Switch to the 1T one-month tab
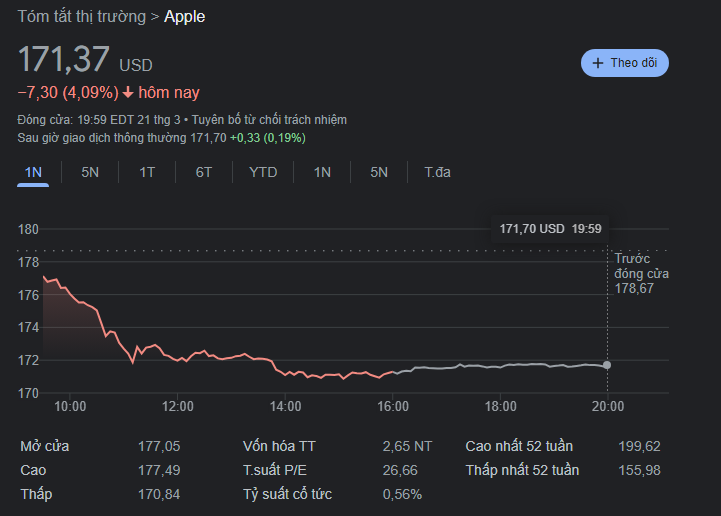This screenshot has height=516, width=721. (147, 172)
